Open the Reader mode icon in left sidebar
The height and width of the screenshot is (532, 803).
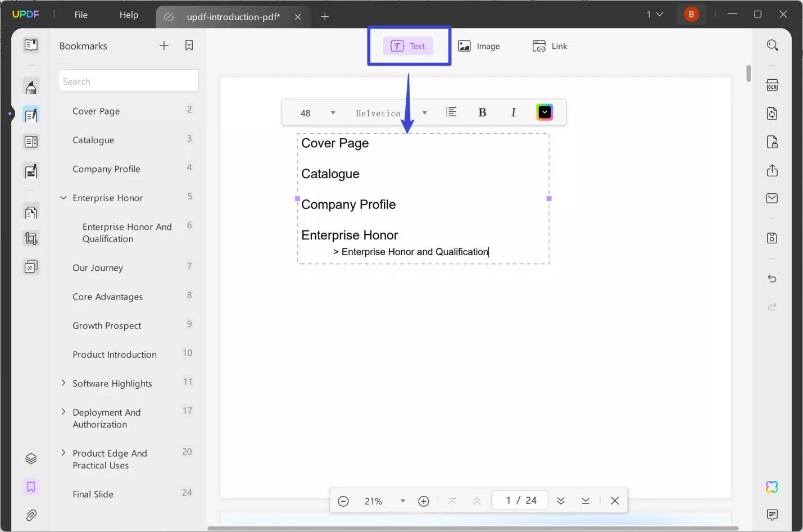click(x=31, y=45)
